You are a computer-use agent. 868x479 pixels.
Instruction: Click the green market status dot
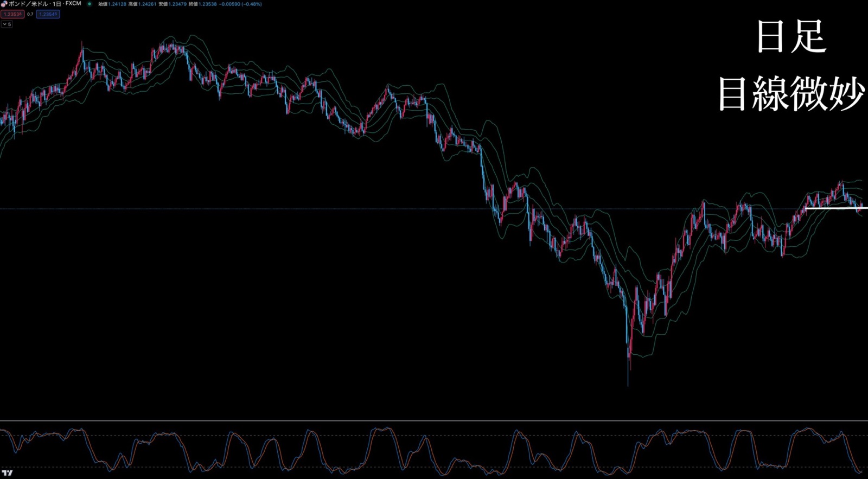pyautogui.click(x=90, y=4)
